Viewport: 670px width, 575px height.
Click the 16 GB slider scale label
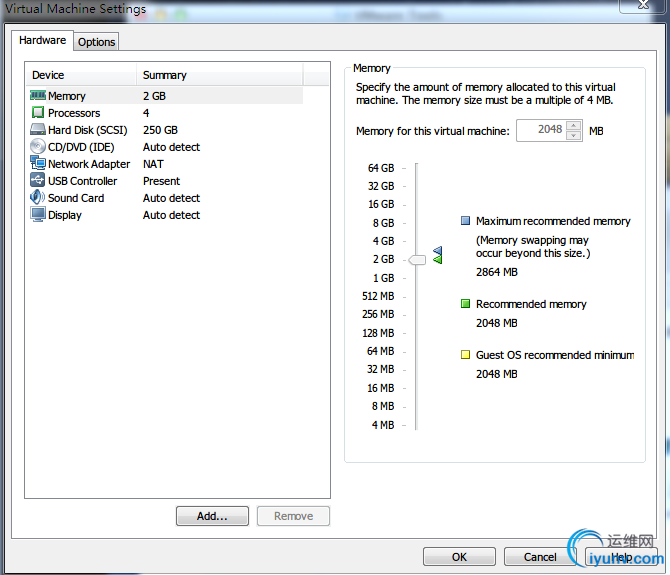(x=381, y=204)
